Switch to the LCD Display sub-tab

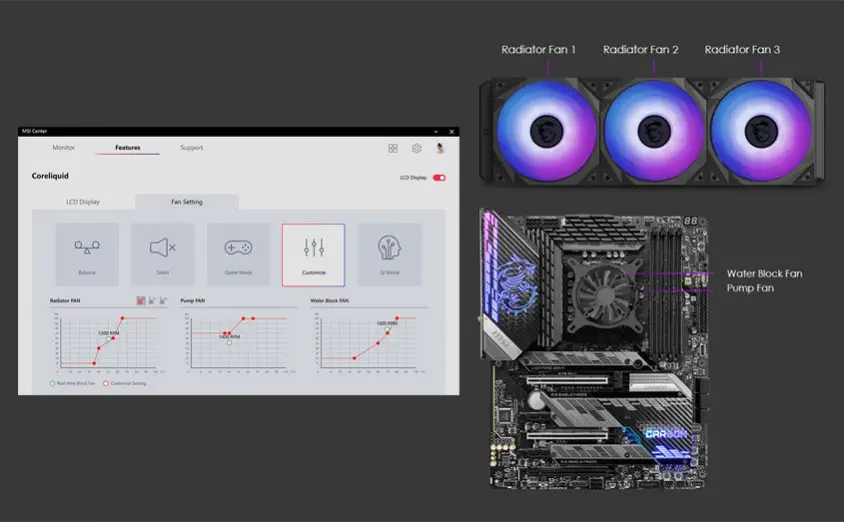83,202
